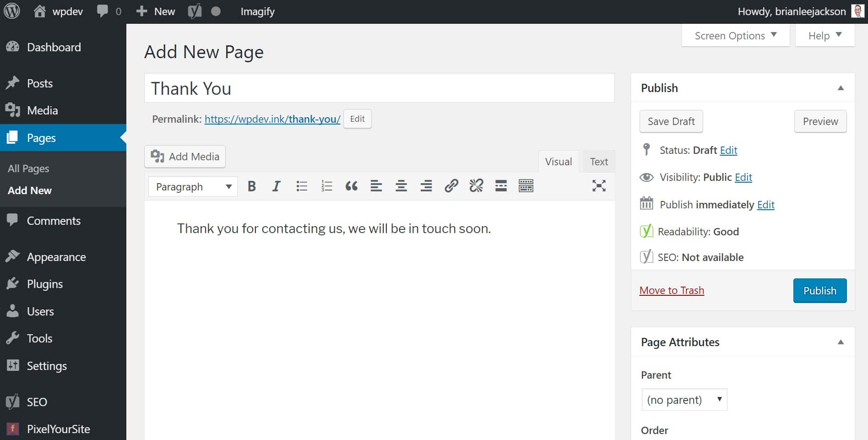
Task: Collapse the Publish panel
Action: coord(841,87)
